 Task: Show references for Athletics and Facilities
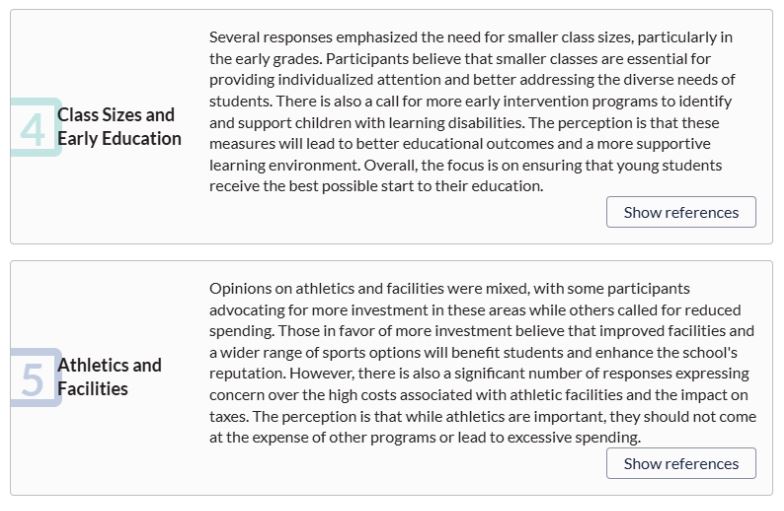681,463
